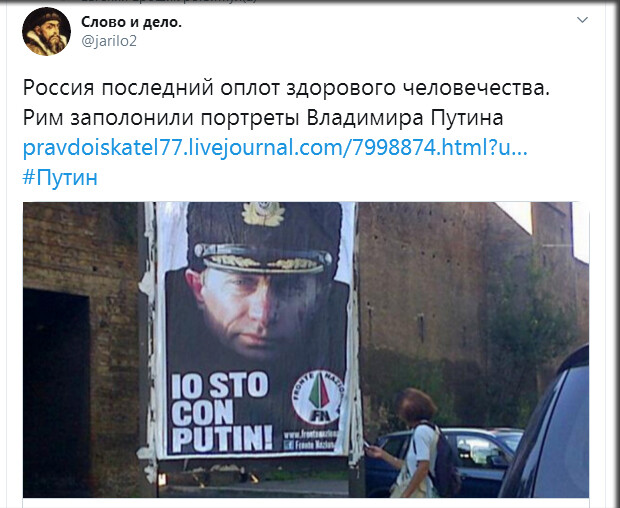Click the second line mentioning Рим
The width and height of the screenshot is (620, 508).
tap(263, 117)
